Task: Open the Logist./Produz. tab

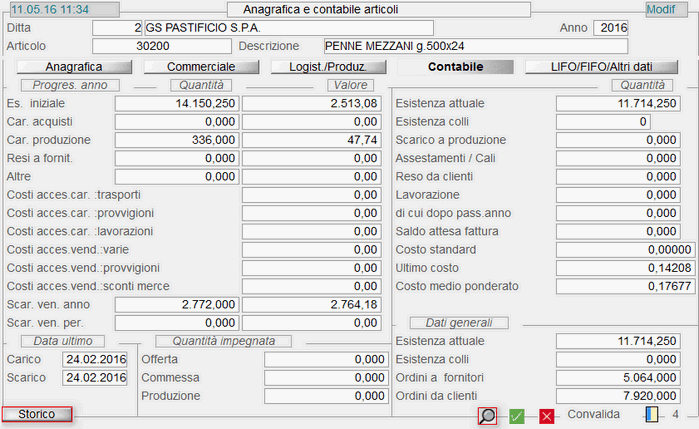Action: [x=327, y=67]
